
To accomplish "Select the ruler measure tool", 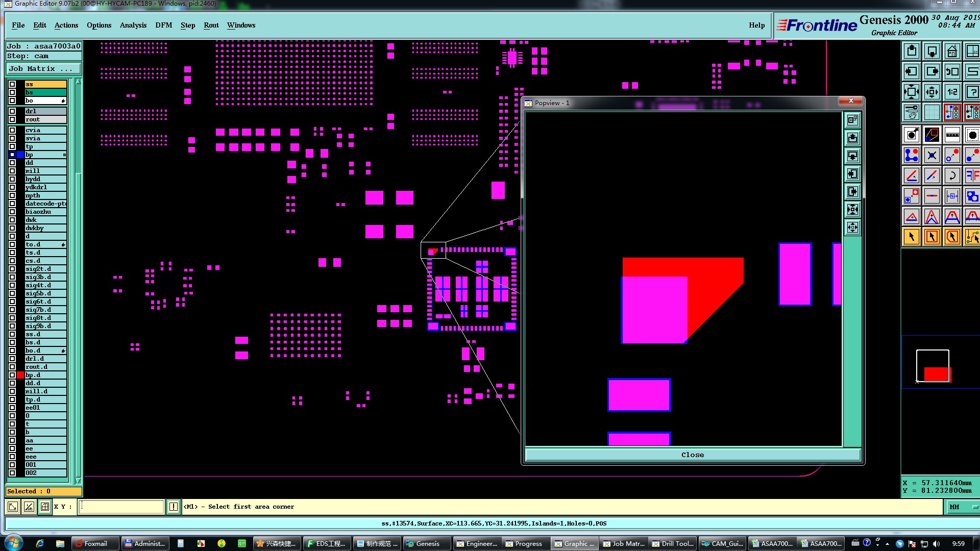I will coord(952,135).
